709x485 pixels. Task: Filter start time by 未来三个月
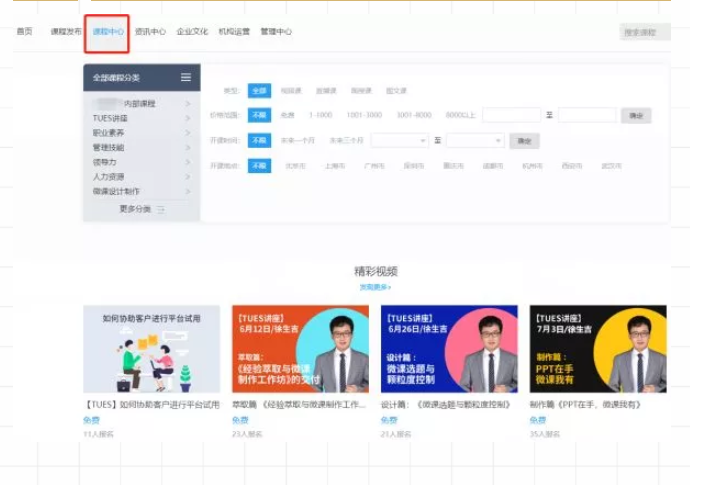pyautogui.click(x=346, y=141)
